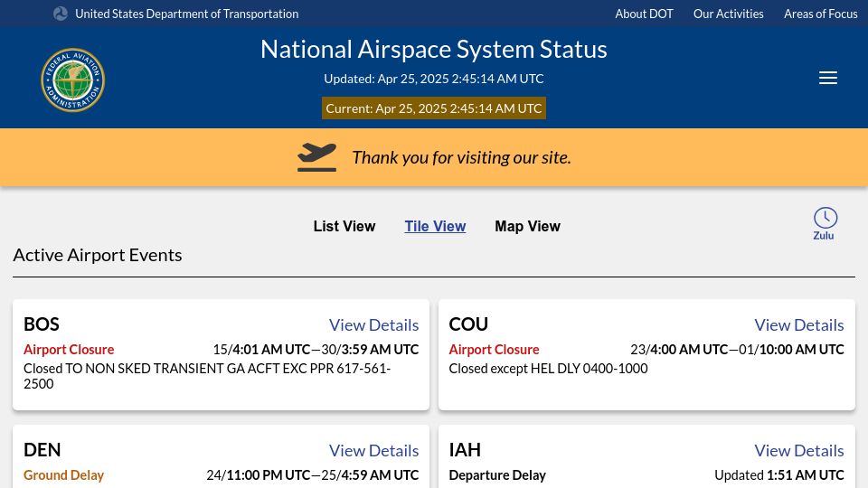Click 'Thank you for visiting our site' message
The width and height of the screenshot is (868, 488).
tap(461, 157)
